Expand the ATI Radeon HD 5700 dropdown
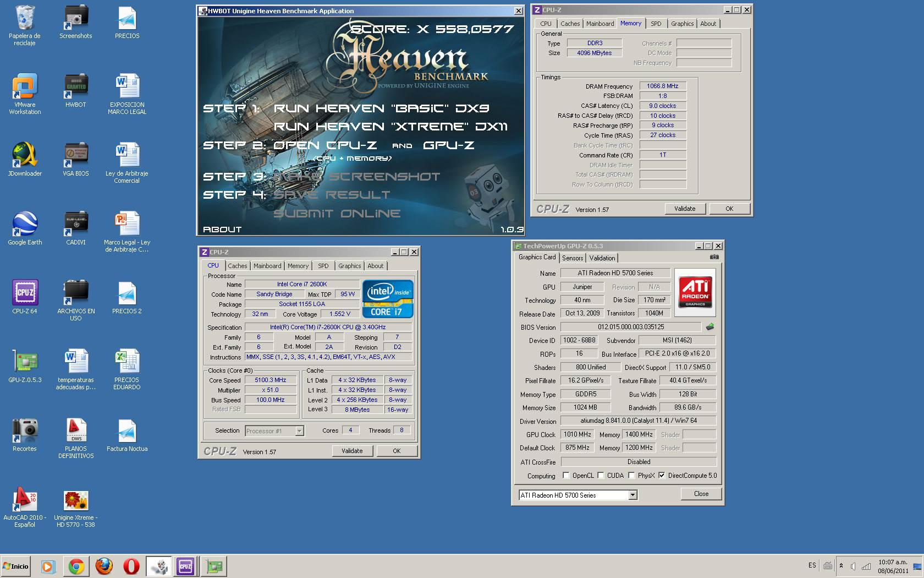The height and width of the screenshot is (578, 924). pos(632,495)
